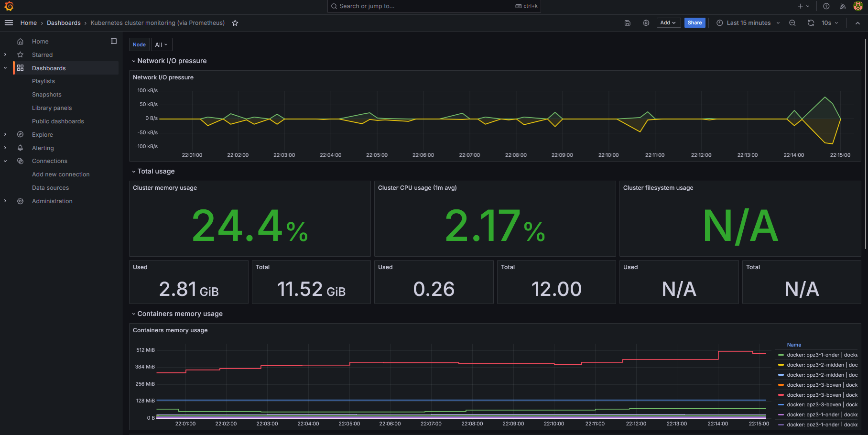The width and height of the screenshot is (868, 435).
Task: Toggle the light-blue opz3-2-midden legend series
Action: pos(822,375)
